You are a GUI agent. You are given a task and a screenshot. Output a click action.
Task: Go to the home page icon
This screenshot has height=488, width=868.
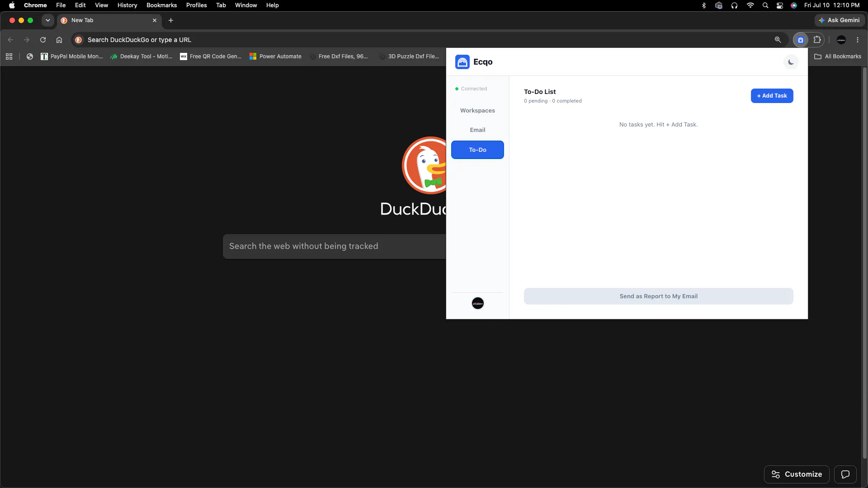tap(59, 40)
